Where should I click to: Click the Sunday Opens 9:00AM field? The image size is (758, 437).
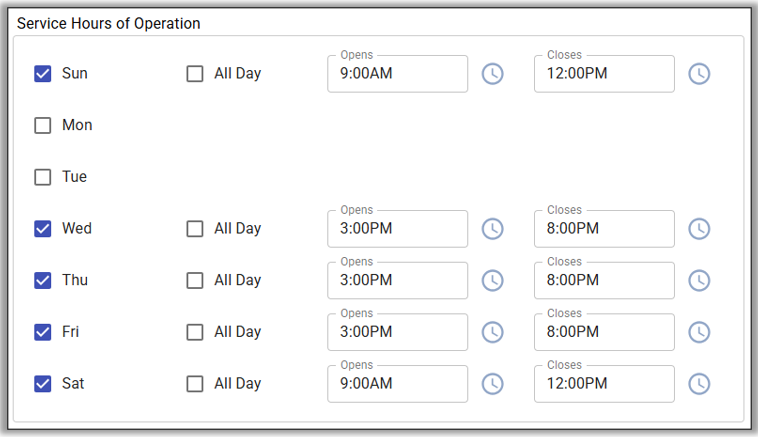click(397, 74)
